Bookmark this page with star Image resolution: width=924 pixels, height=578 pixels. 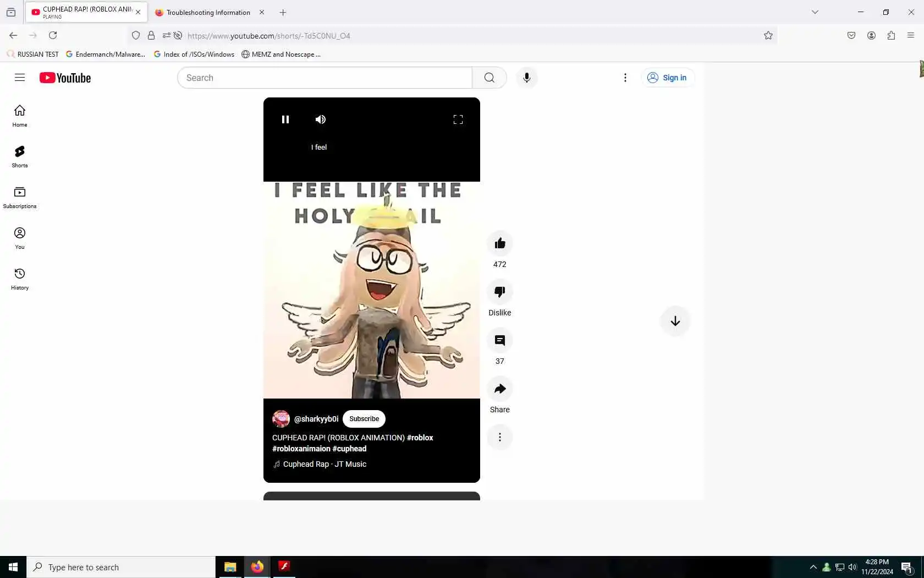(x=768, y=35)
